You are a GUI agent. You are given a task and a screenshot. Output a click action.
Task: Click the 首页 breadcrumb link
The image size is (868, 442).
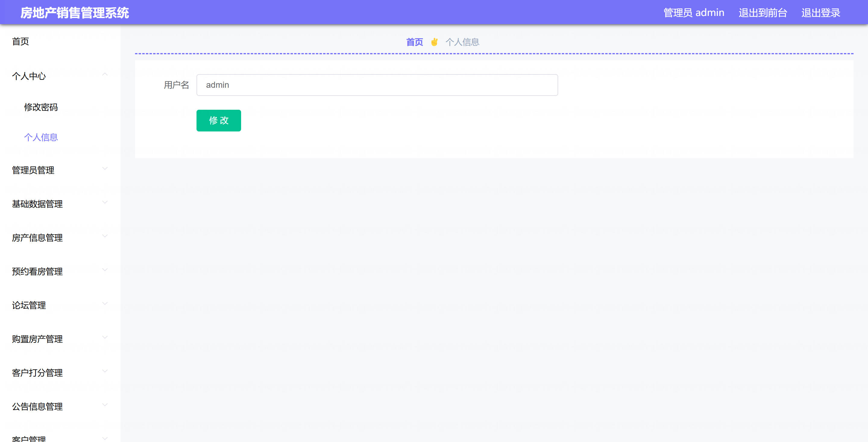tap(414, 42)
